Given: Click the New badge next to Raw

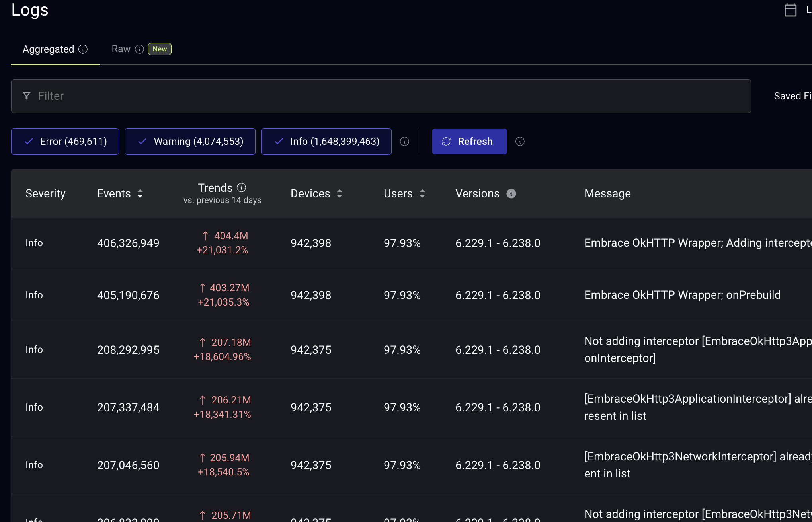Looking at the screenshot, I should coord(160,49).
